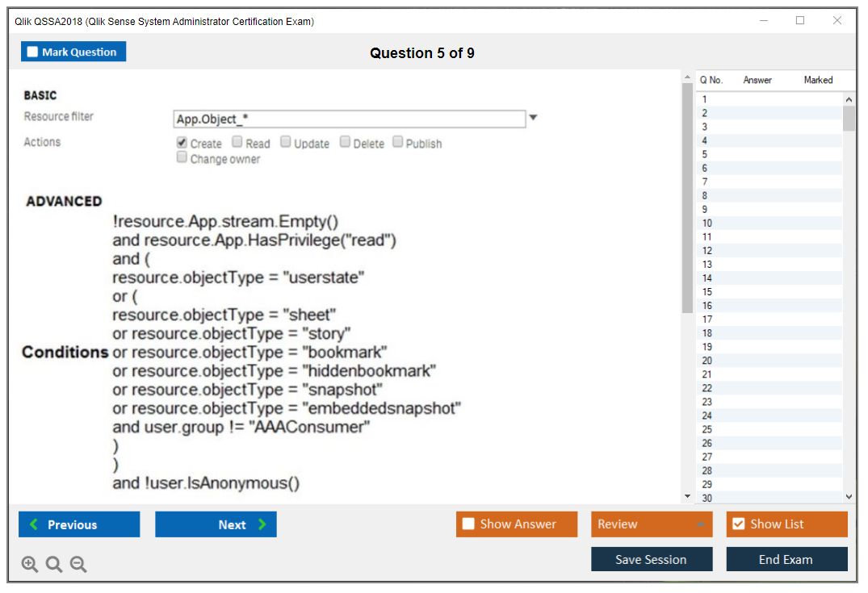Click question pane scroll-down arrow
Viewport: 868px width, 593px height.
point(687,496)
